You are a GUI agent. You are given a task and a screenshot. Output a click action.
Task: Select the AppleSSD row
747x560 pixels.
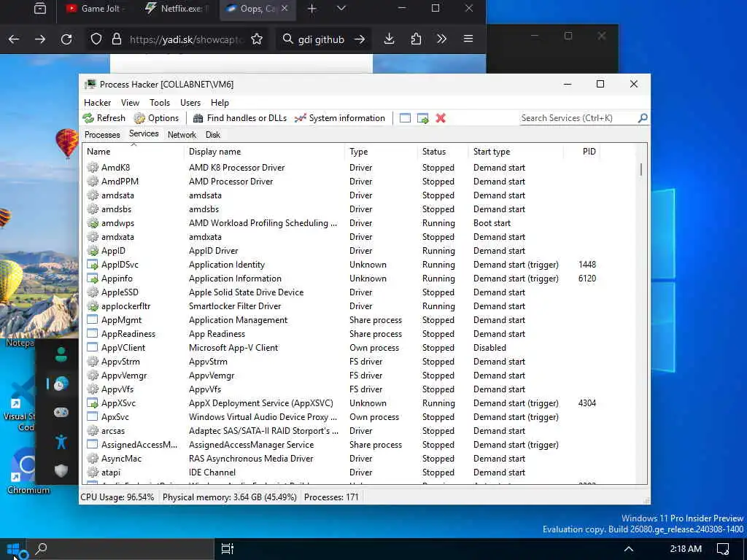tap(360, 292)
